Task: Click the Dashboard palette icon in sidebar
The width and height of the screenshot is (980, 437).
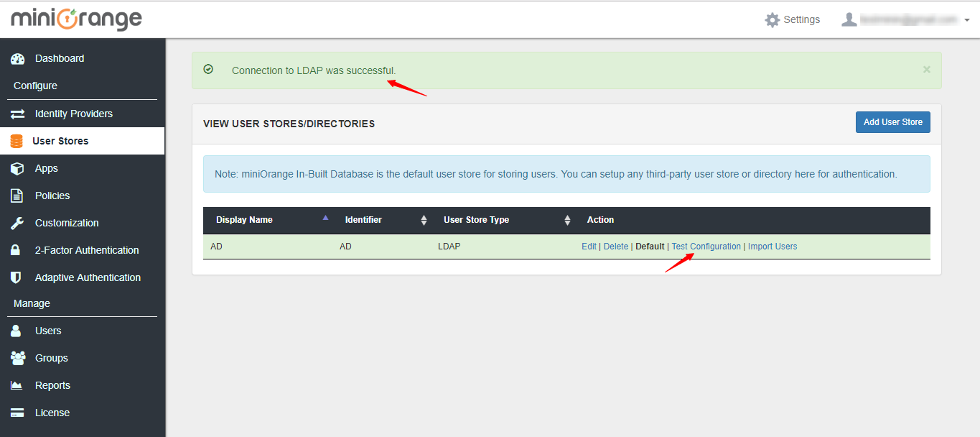Action: point(18,59)
